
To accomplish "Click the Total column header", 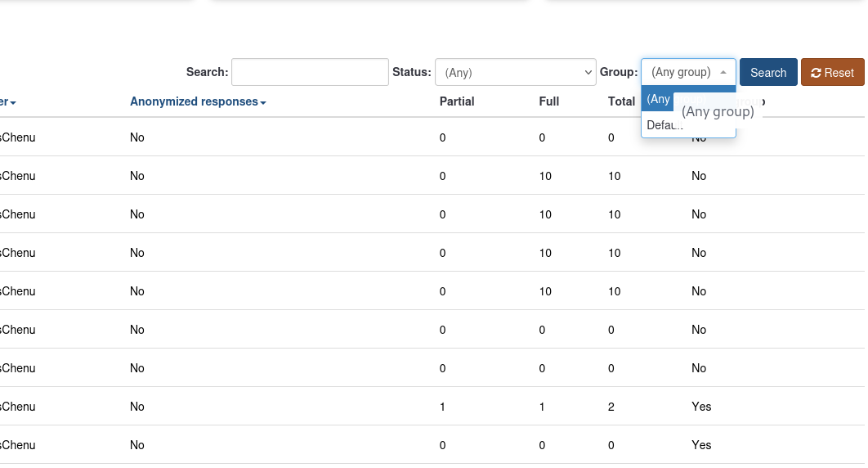I will tap(621, 102).
